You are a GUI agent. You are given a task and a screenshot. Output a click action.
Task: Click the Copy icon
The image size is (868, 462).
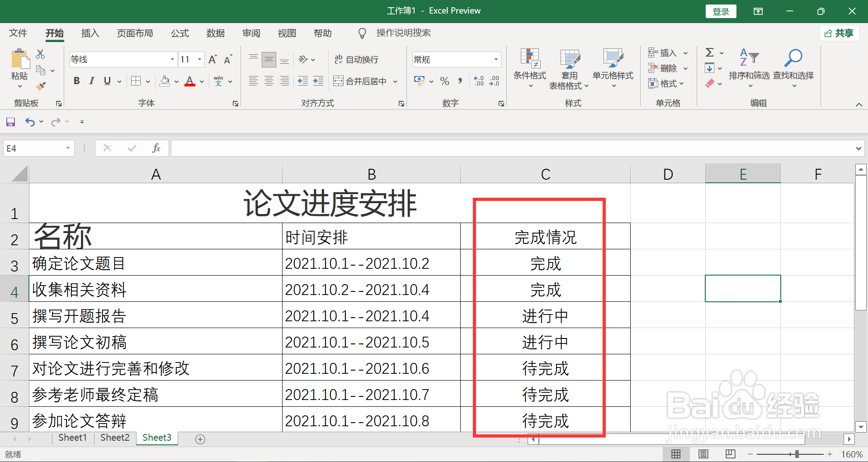(41, 70)
